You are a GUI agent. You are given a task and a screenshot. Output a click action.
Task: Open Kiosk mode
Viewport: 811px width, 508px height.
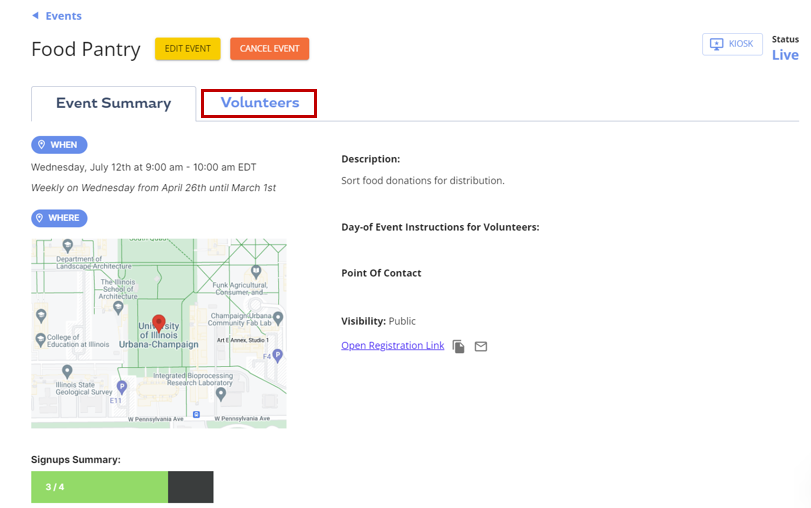(x=732, y=44)
